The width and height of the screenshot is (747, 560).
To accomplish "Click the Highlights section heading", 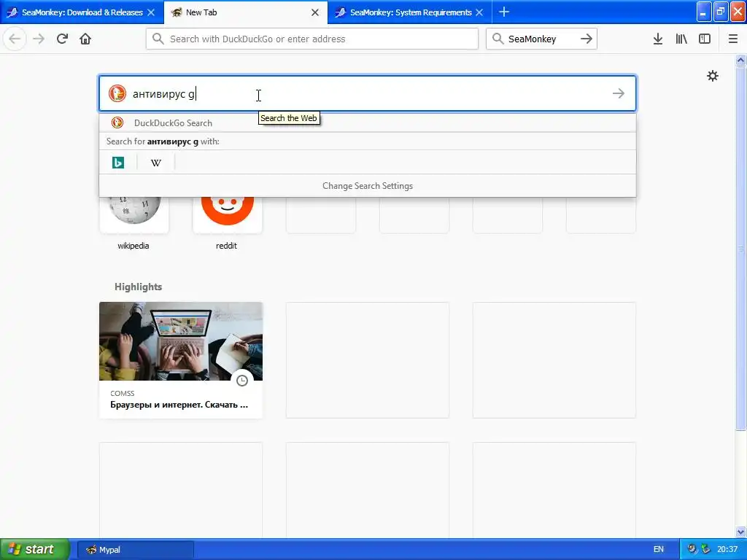I will pos(138,287).
